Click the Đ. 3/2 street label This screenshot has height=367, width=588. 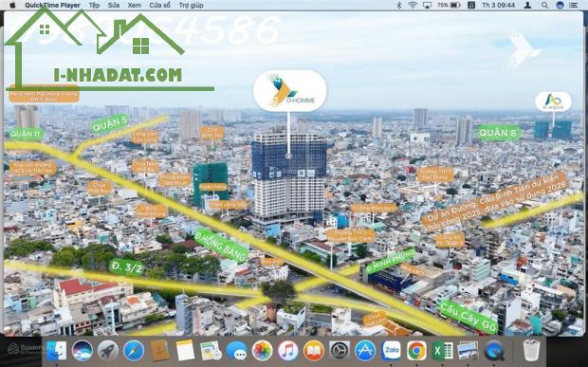(x=127, y=267)
